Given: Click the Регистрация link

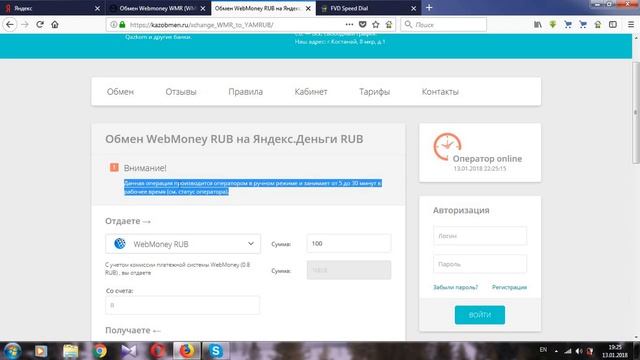Looking at the screenshot, I should click(509, 287).
